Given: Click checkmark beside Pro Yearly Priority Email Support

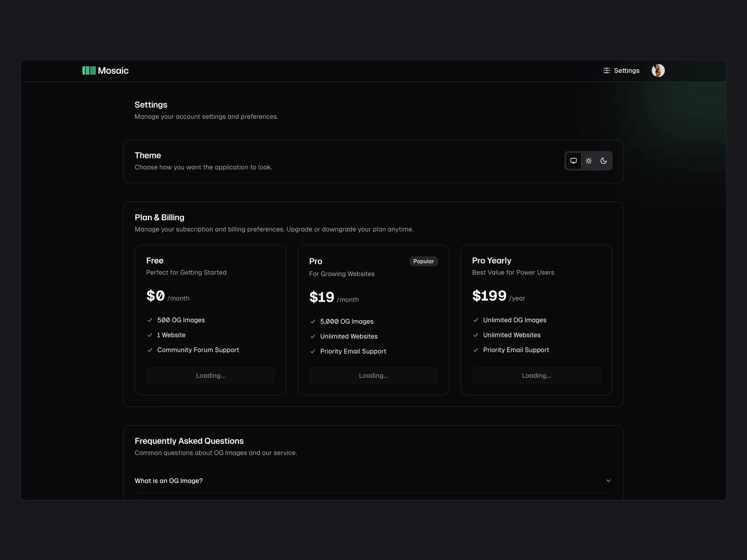Looking at the screenshot, I should point(476,350).
